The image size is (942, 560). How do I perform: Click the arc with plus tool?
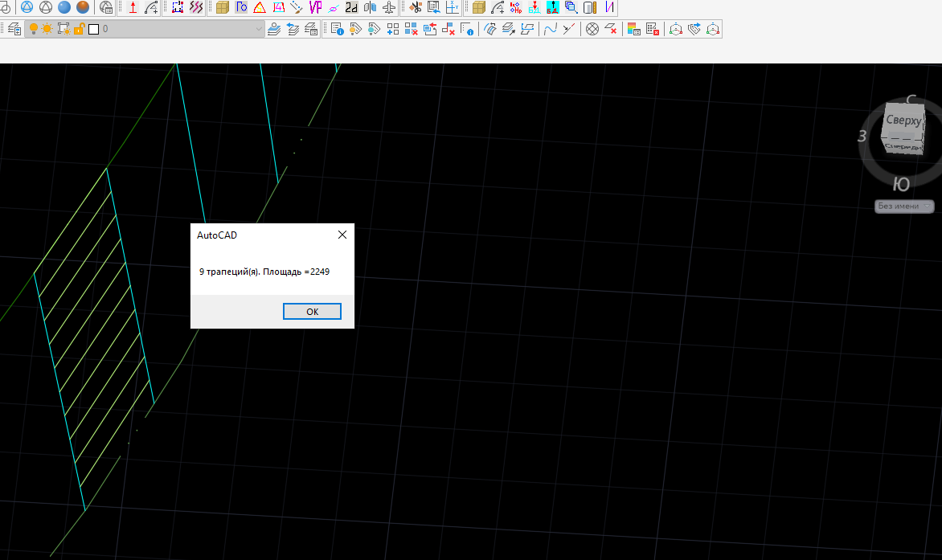point(151,7)
